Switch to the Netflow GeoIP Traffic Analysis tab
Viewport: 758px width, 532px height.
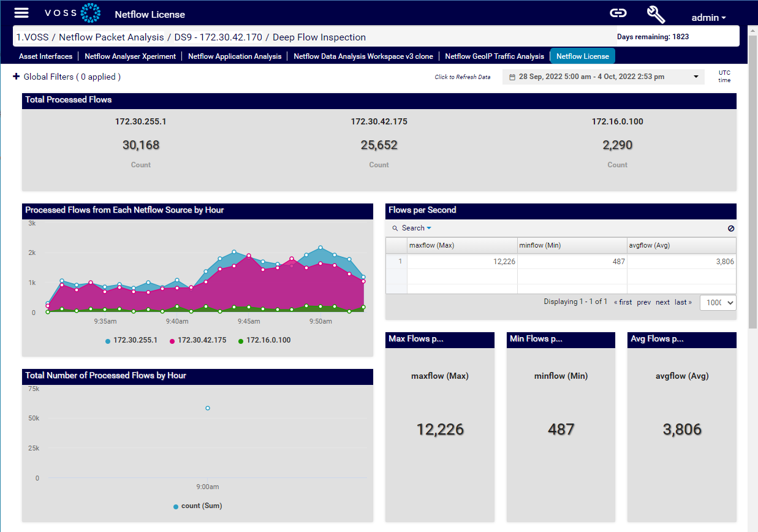tap(495, 56)
